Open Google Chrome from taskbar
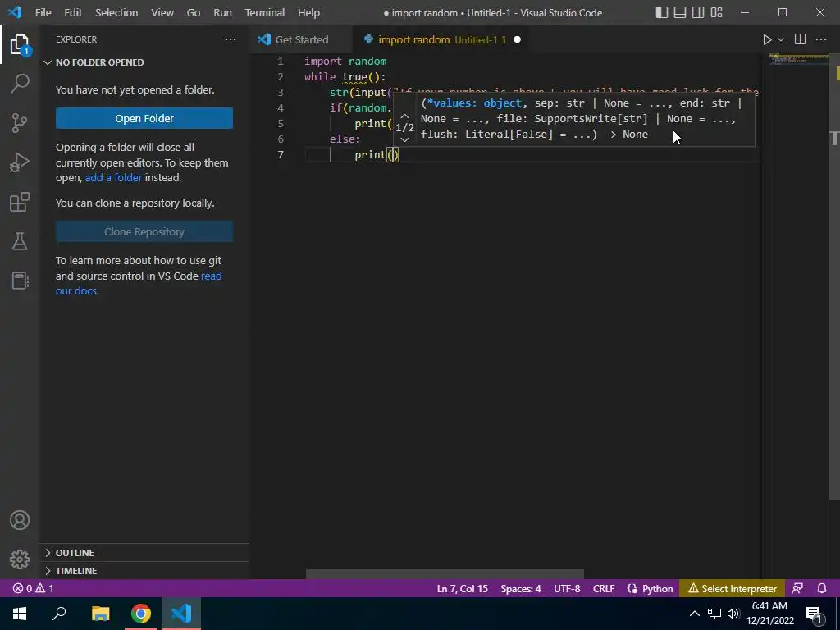The width and height of the screenshot is (840, 630). (x=141, y=614)
